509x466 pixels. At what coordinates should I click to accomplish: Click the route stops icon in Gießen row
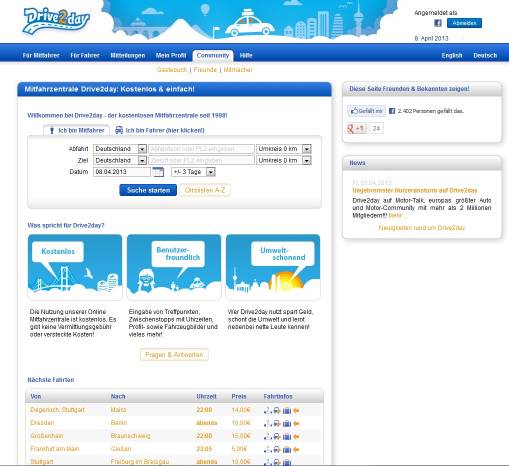(267, 449)
